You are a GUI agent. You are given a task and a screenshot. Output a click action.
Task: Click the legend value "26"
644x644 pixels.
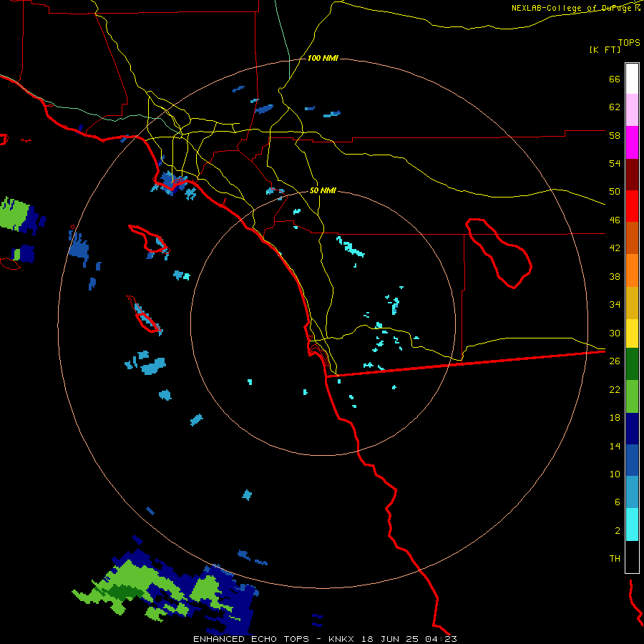(615, 361)
